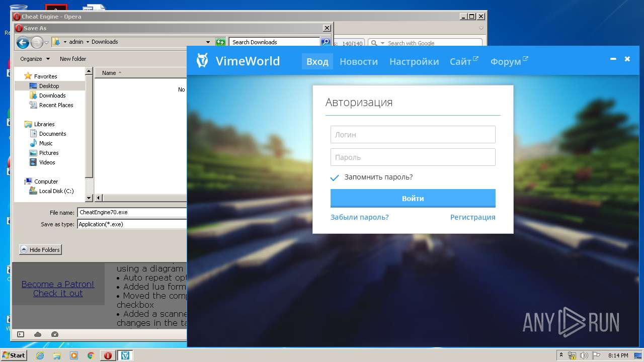Viewport: 644px width, 362px height.
Task: Minimize the VimeWorld launcher window
Action: 613,59
